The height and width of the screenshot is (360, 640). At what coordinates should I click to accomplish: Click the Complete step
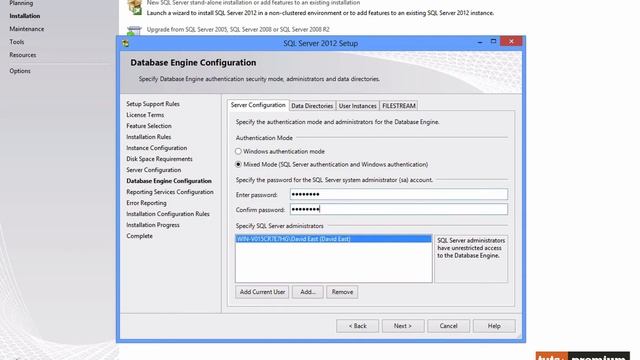point(139,236)
